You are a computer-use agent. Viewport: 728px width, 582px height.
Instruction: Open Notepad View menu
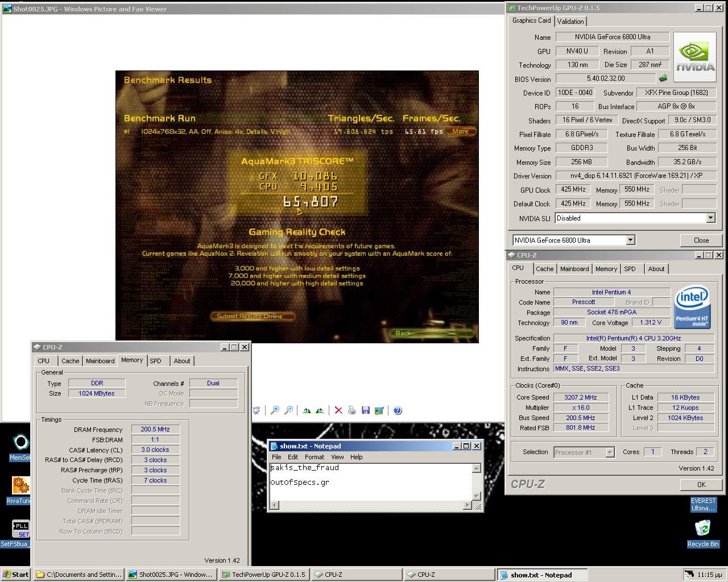coord(337,457)
